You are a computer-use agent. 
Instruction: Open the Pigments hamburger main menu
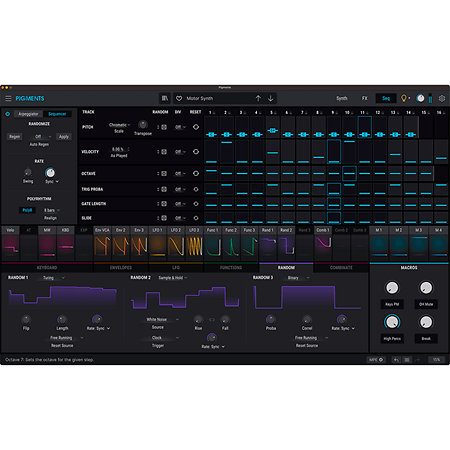point(8,98)
